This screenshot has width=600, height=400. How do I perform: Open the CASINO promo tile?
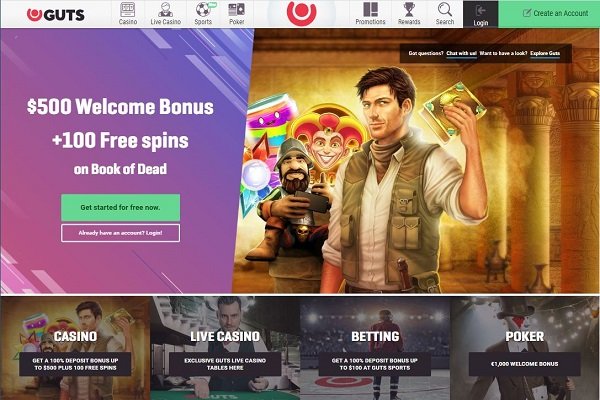[75, 348]
